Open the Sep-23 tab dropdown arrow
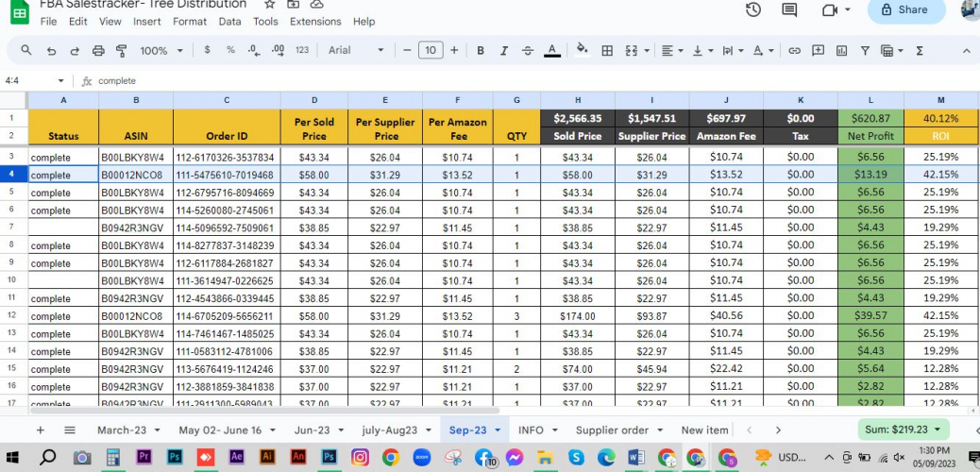The height and width of the screenshot is (472, 980). click(x=498, y=430)
